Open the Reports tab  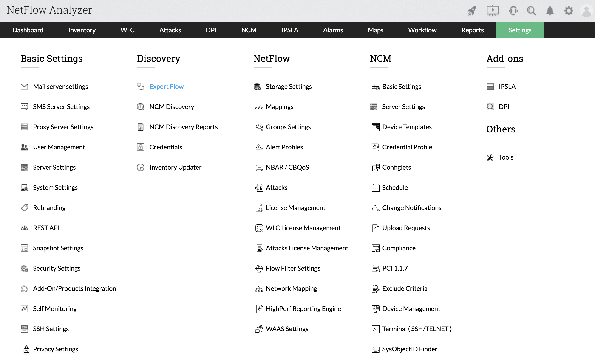click(472, 30)
